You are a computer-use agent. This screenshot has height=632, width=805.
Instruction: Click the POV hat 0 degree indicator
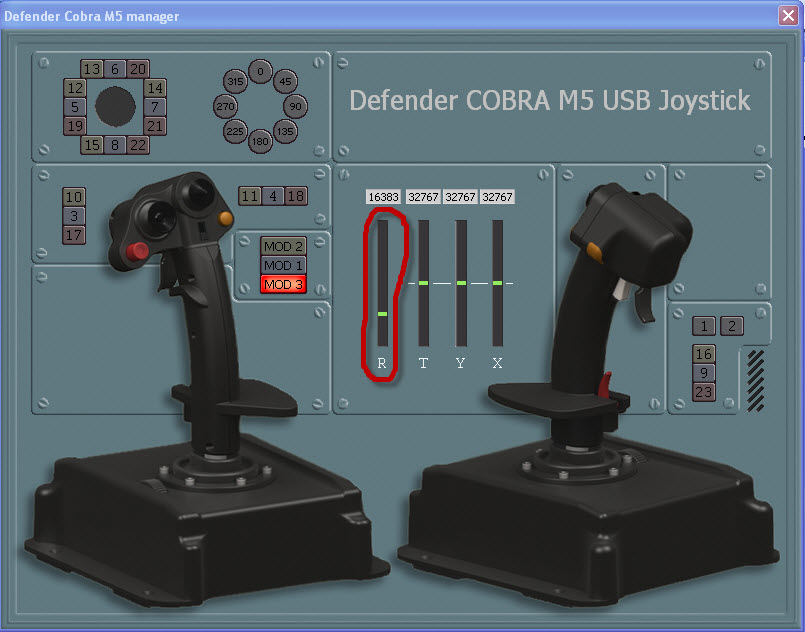[260, 71]
